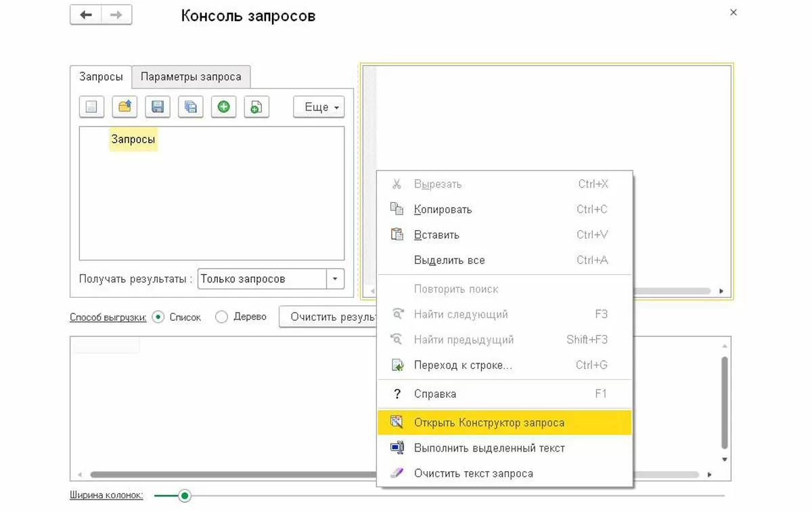Choose Выполнить выделенный текст entry
812x511 pixels.
pyautogui.click(x=504, y=448)
